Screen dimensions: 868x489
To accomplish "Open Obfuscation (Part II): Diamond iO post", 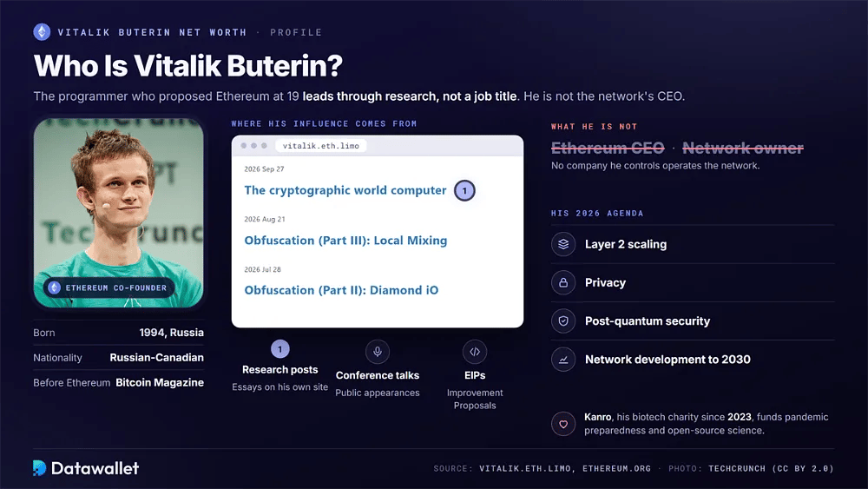I will [341, 290].
